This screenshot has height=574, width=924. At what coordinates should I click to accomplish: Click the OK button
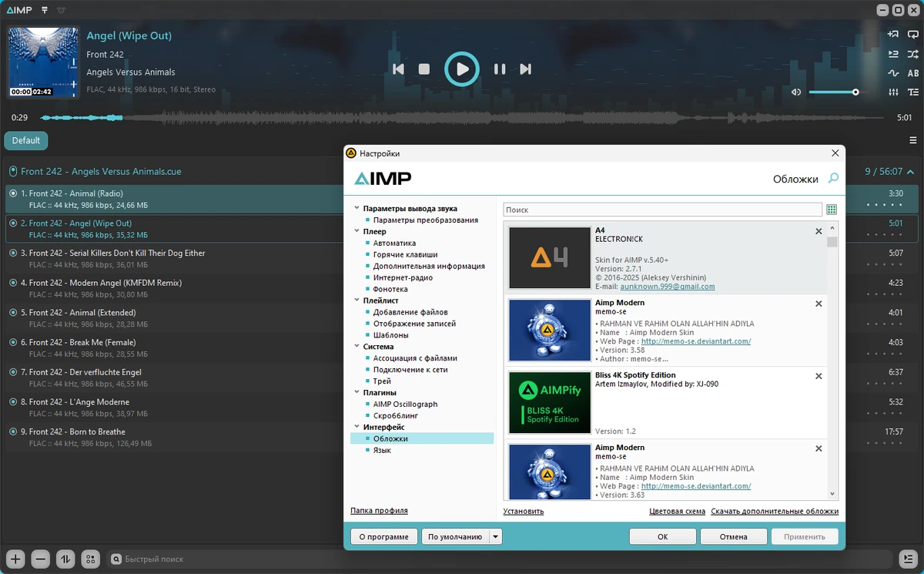pyautogui.click(x=662, y=536)
